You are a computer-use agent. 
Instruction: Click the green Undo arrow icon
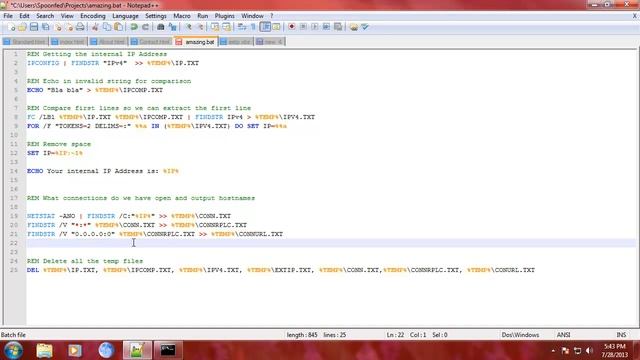click(x=134, y=27)
